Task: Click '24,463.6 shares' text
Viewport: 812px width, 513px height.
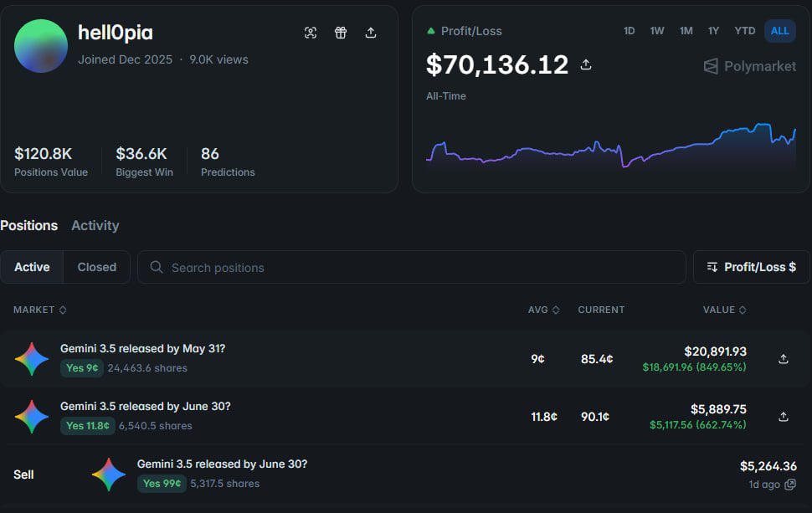Action: (147, 368)
